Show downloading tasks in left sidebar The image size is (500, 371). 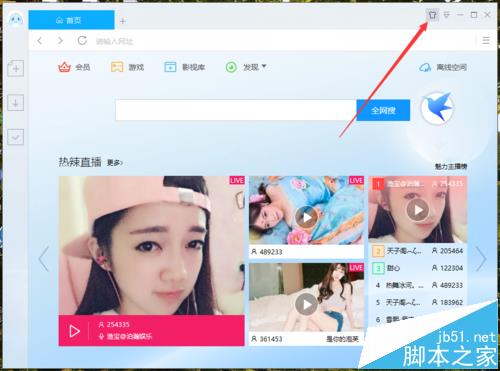coord(16,102)
